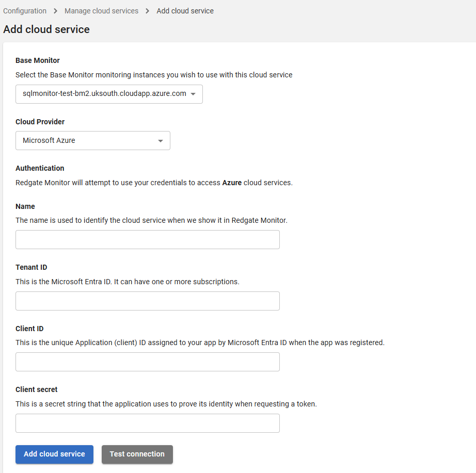Click the Base Monitor dropdown arrow icon
476x473 pixels.
click(x=193, y=94)
